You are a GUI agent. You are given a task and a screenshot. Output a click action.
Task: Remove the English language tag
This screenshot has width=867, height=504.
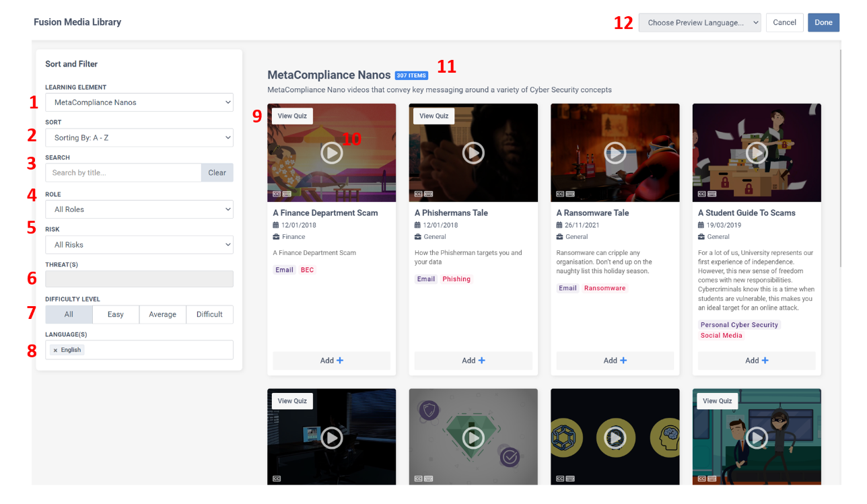coord(55,351)
